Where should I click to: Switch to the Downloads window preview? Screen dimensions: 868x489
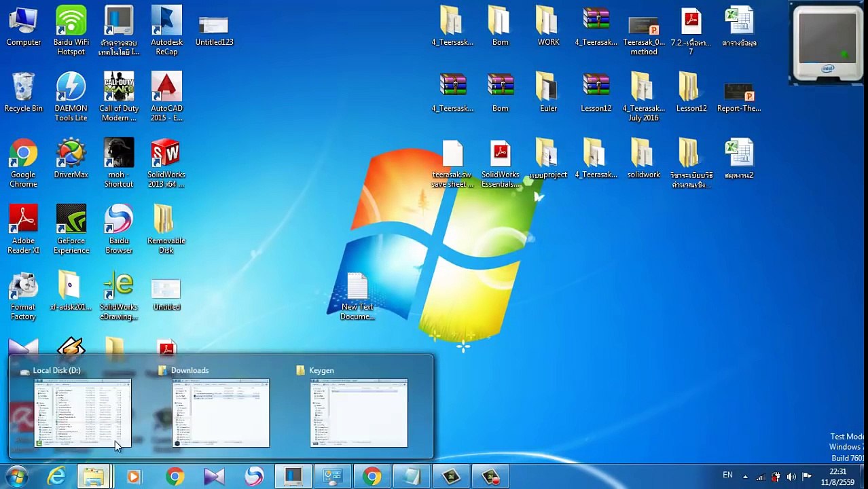221,412
